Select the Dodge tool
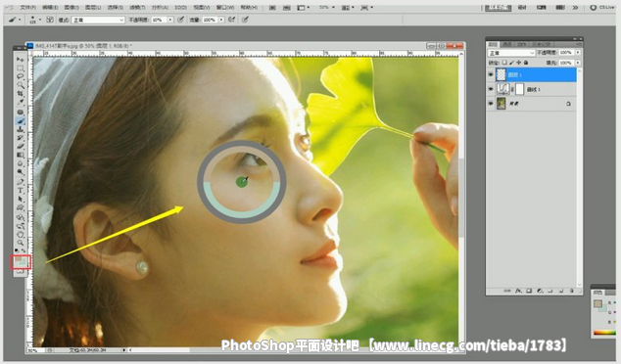Screen dimensions: 621x364 pyautogui.click(x=20, y=172)
